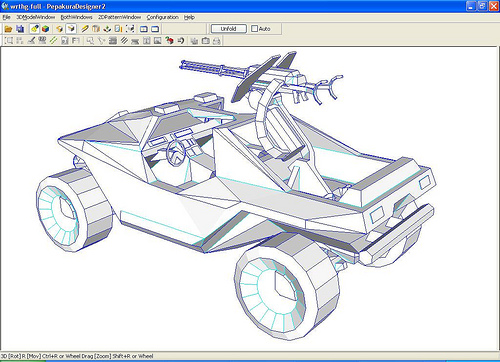Screen dimensions: 500x362
Task: Click the red and green icon
Action: coord(170,41)
